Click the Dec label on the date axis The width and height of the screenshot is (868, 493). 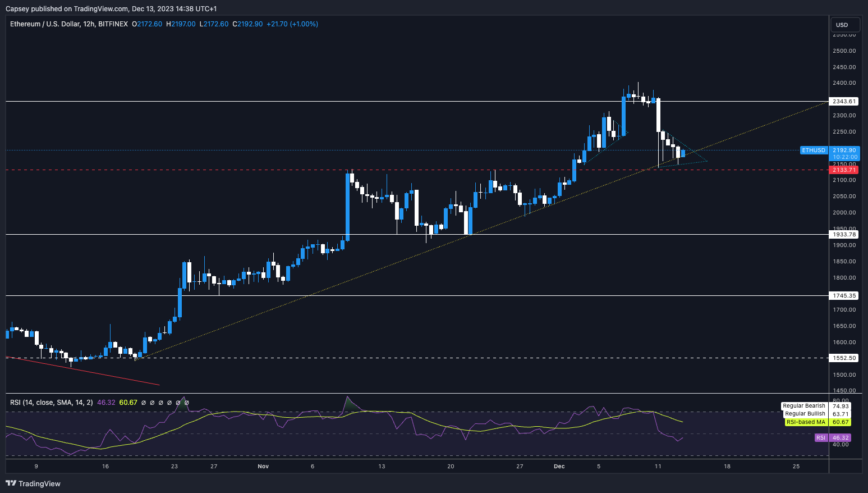click(x=559, y=467)
